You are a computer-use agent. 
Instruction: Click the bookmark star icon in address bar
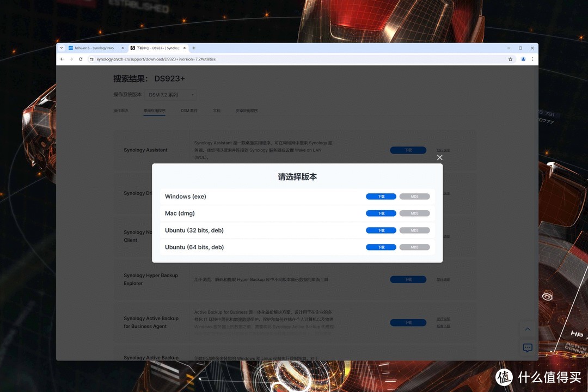tap(510, 59)
